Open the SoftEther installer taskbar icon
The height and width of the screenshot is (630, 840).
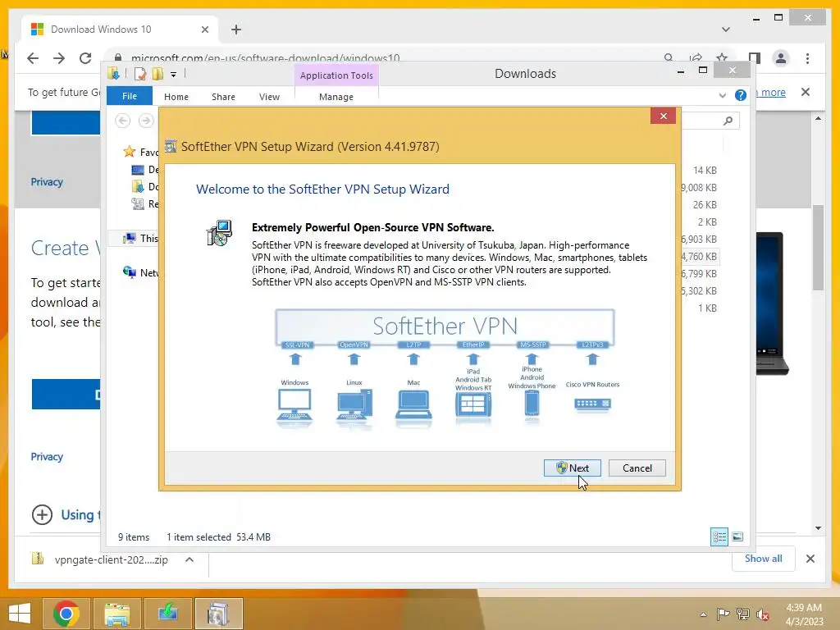218,614
